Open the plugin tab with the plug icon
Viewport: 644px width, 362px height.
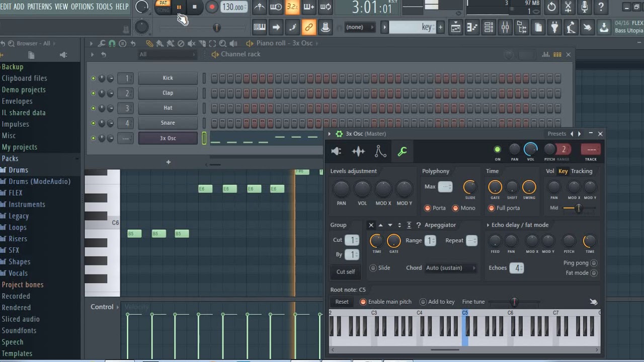pyautogui.click(x=336, y=151)
